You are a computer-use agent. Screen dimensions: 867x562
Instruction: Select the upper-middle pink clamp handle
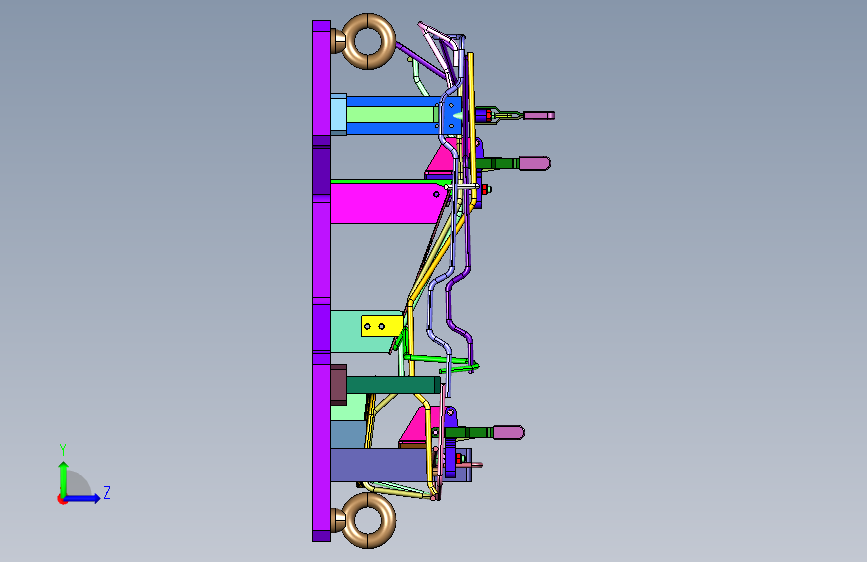pos(534,163)
